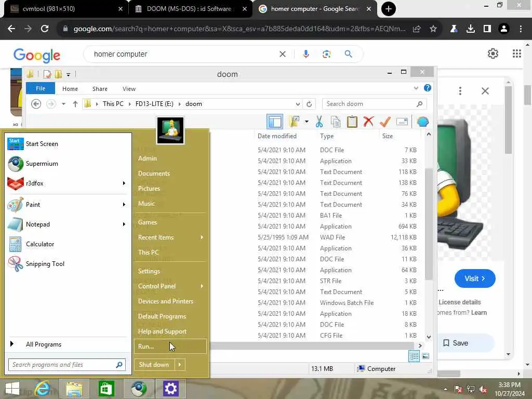Open the explorer Share ribbon tab
Image resolution: width=532 pixels, height=399 pixels.
click(x=100, y=88)
